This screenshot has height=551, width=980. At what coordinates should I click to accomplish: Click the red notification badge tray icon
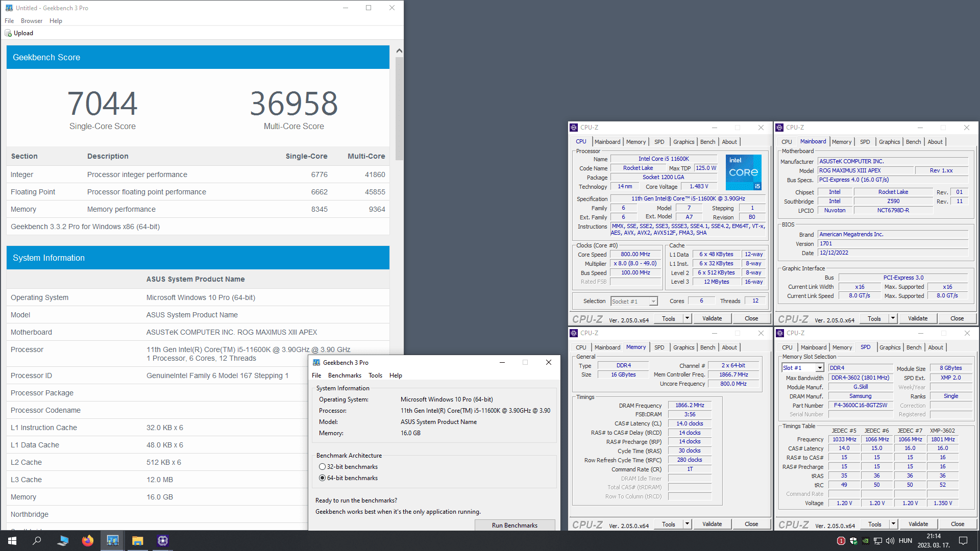click(841, 541)
